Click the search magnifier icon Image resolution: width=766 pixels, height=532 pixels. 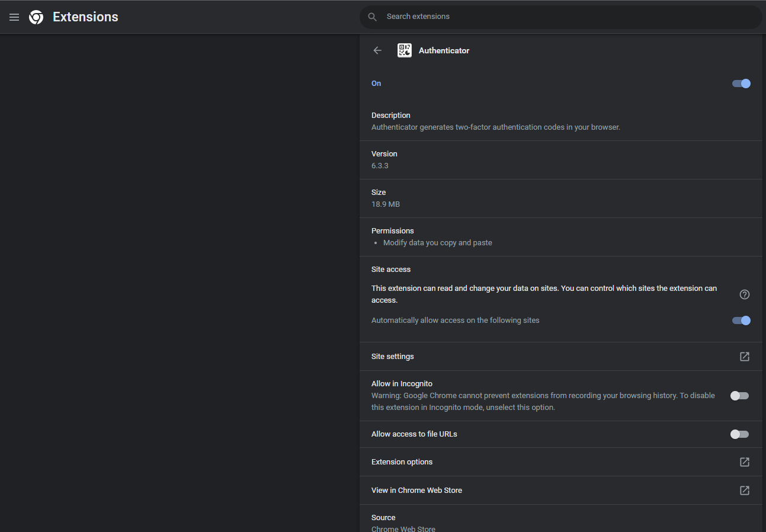[x=373, y=17]
